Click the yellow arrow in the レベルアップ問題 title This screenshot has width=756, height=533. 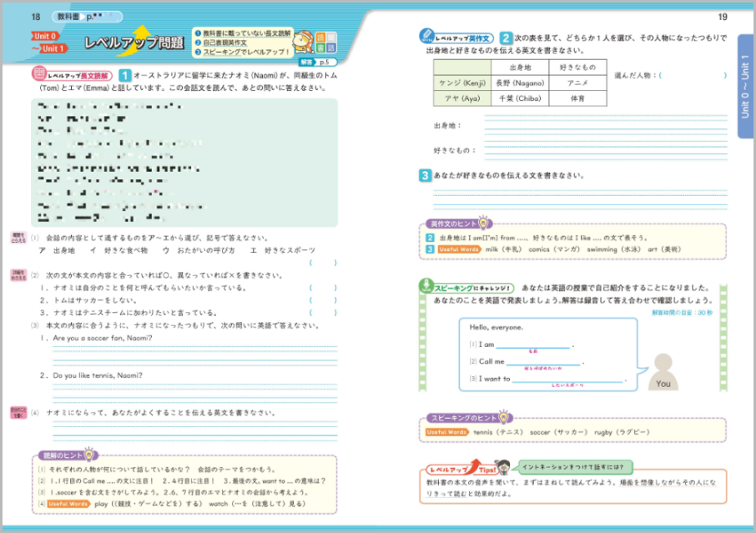pyautogui.click(x=139, y=40)
